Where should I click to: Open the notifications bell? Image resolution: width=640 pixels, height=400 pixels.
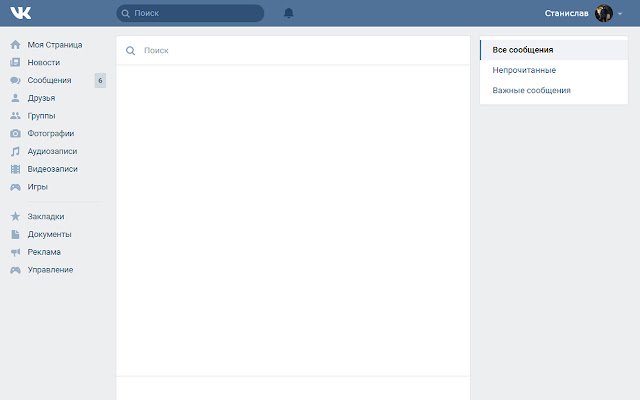click(x=289, y=13)
